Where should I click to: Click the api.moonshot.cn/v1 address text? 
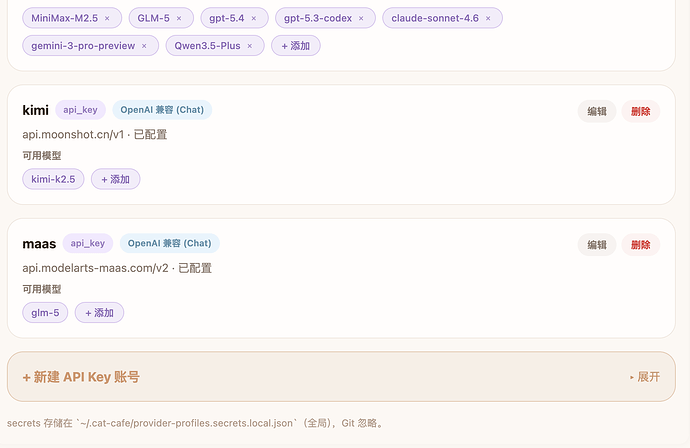(73, 134)
